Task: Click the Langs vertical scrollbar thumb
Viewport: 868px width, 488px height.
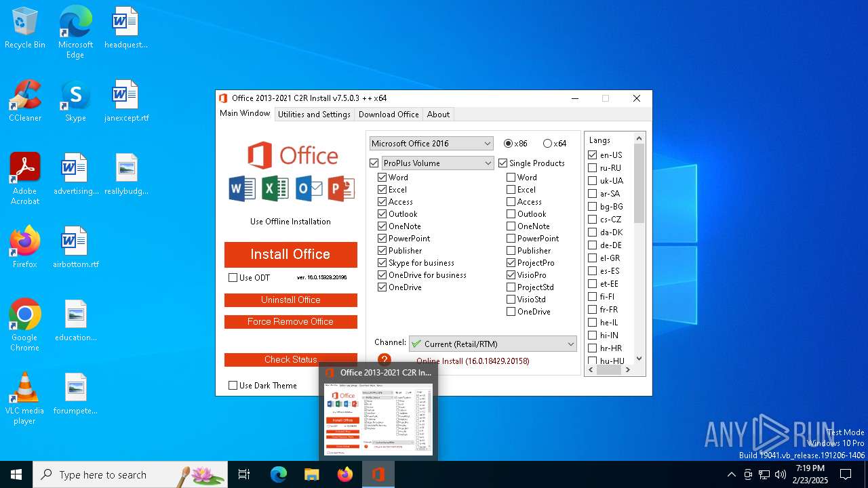Action: coord(639,183)
